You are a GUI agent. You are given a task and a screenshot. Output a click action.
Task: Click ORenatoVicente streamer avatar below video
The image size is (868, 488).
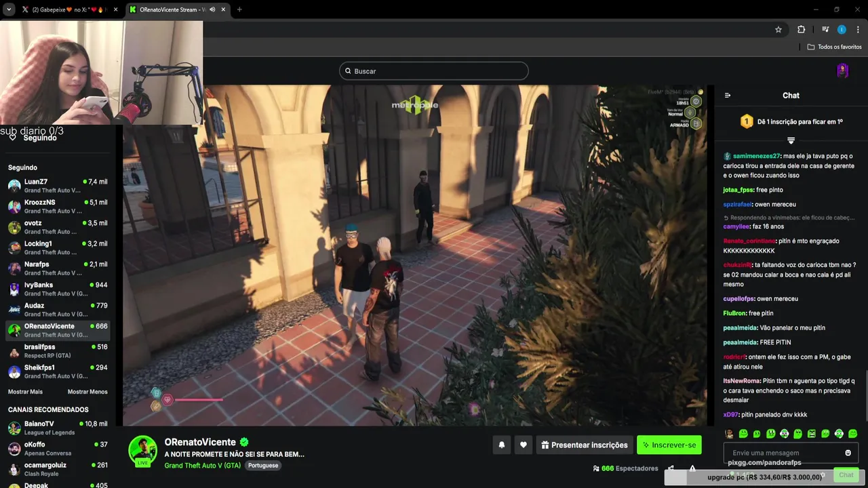click(x=143, y=451)
